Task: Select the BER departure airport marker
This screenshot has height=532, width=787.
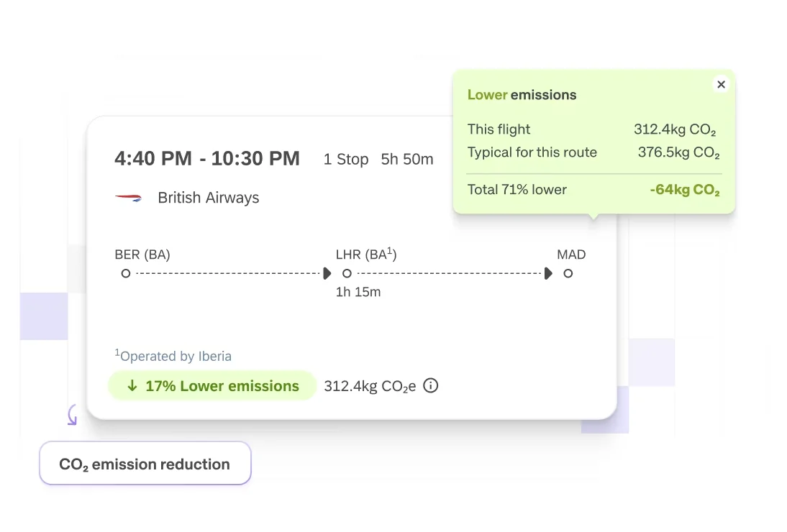Action: point(126,273)
